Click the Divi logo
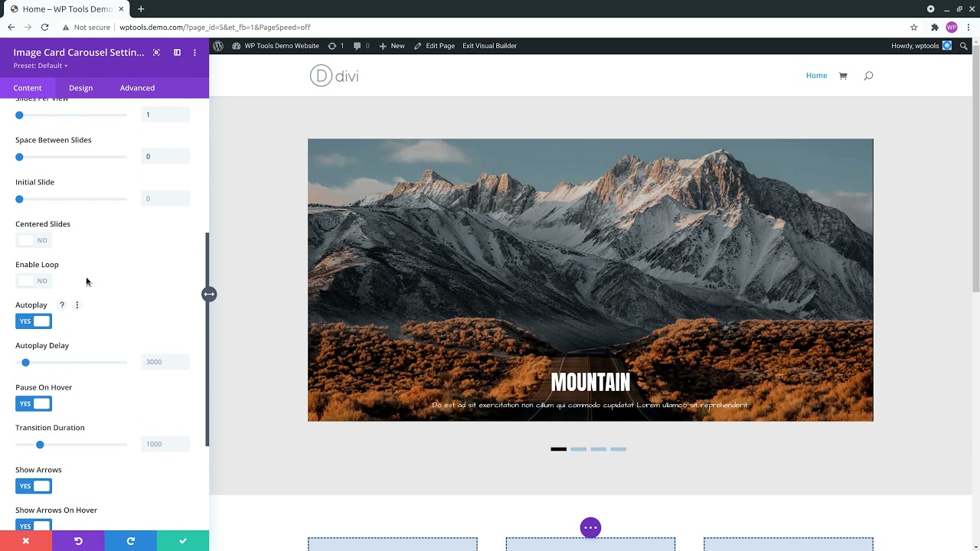This screenshot has width=980, height=551. 335,76
